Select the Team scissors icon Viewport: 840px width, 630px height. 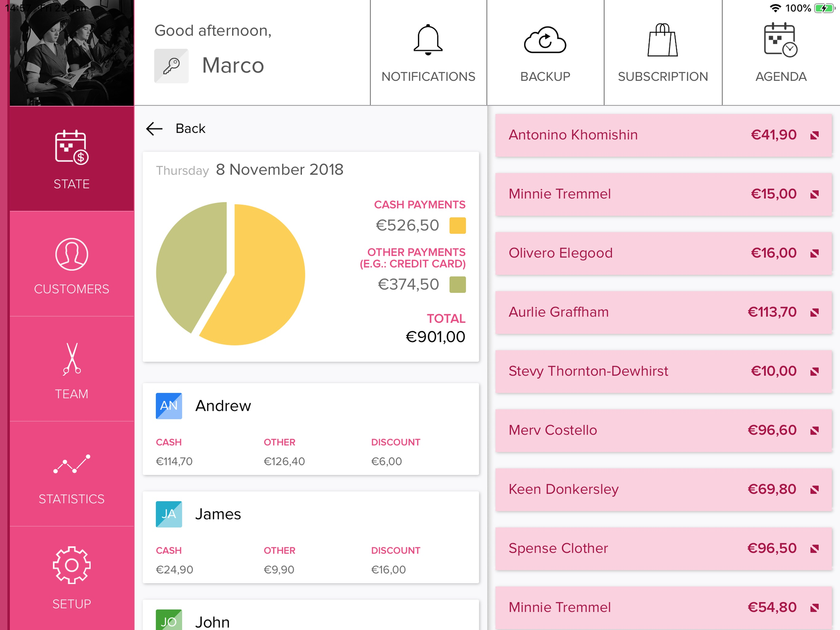72,359
